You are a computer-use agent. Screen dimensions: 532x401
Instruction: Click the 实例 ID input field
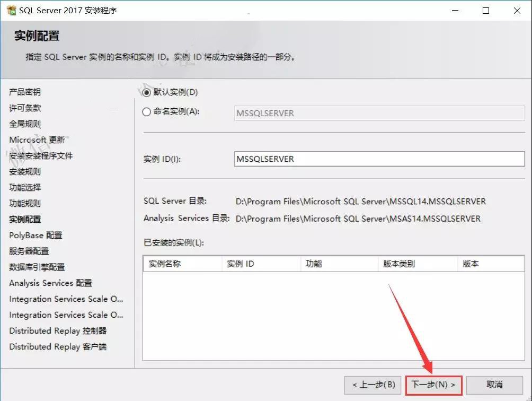click(x=379, y=159)
